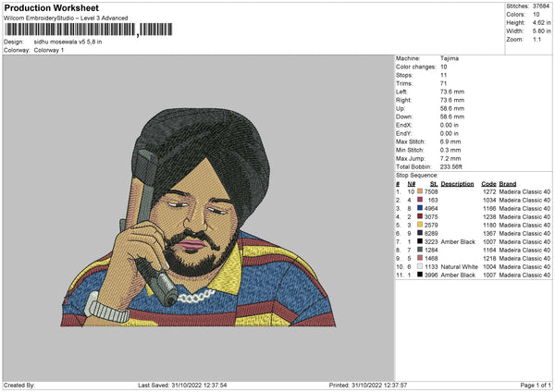Click the dark navy swatch in stop 6
The image size is (555, 392).
tap(420, 233)
